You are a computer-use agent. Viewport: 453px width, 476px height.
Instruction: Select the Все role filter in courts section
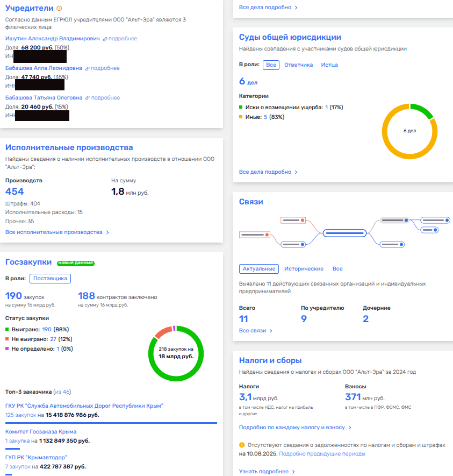(x=271, y=65)
